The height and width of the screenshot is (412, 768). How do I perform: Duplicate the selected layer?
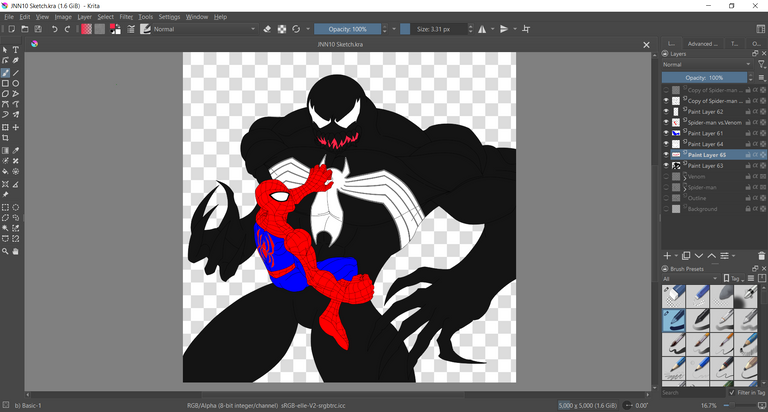pyautogui.click(x=686, y=256)
